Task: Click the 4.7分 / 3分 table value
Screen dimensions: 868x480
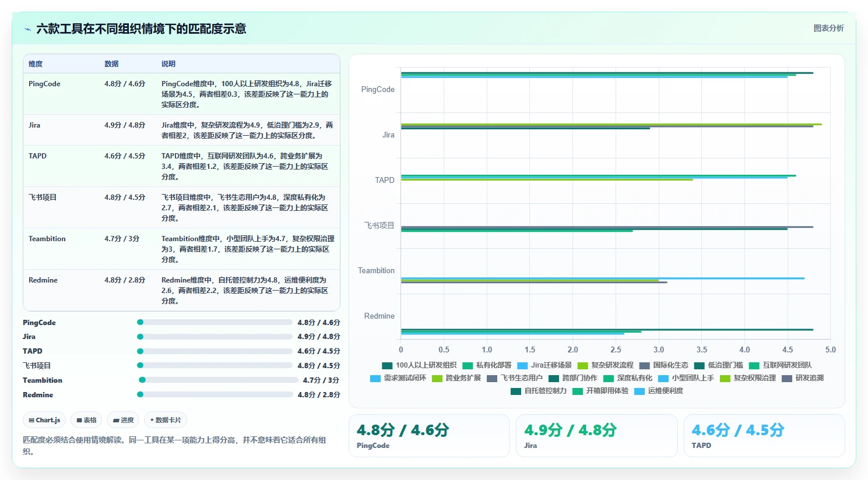Action: (x=122, y=239)
